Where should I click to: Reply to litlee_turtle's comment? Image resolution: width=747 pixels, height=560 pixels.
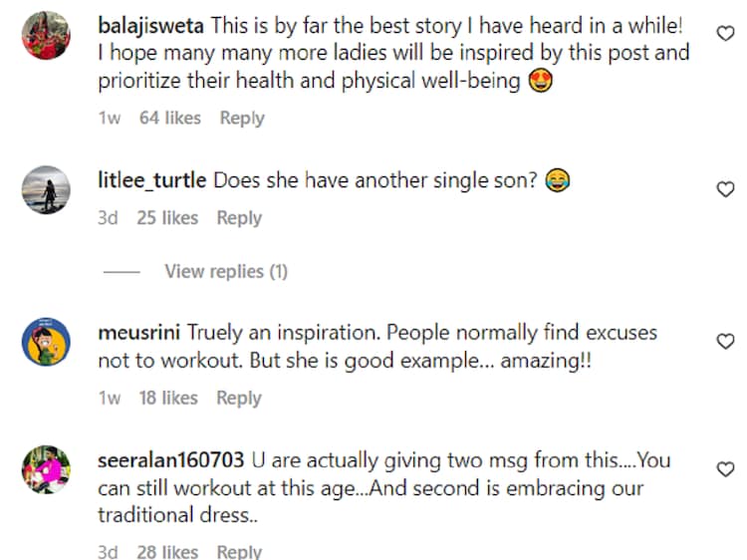point(239,218)
